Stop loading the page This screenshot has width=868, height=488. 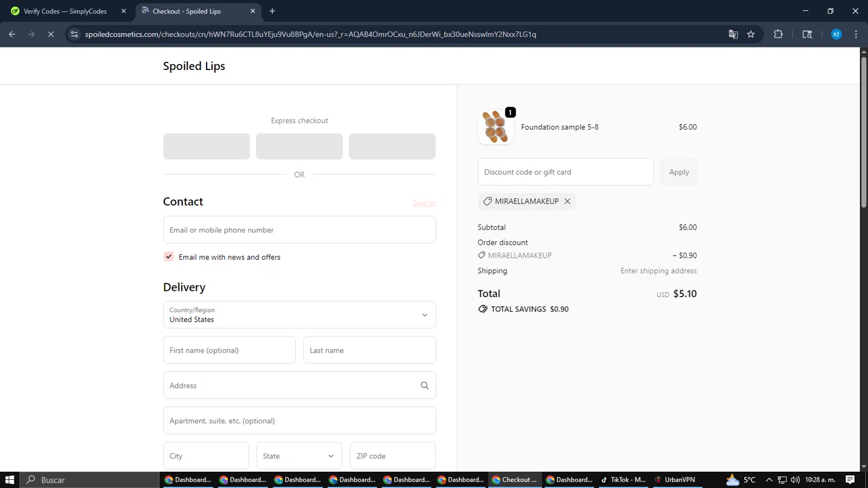51,34
